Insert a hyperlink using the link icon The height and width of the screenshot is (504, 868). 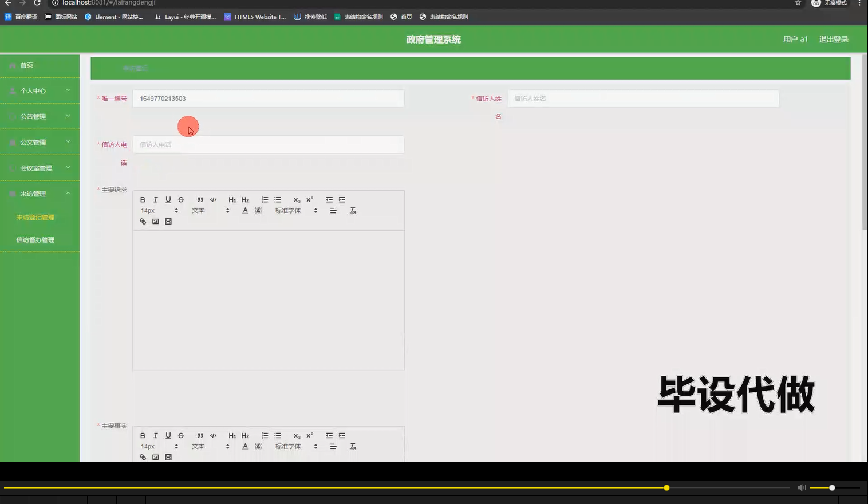coord(143,221)
